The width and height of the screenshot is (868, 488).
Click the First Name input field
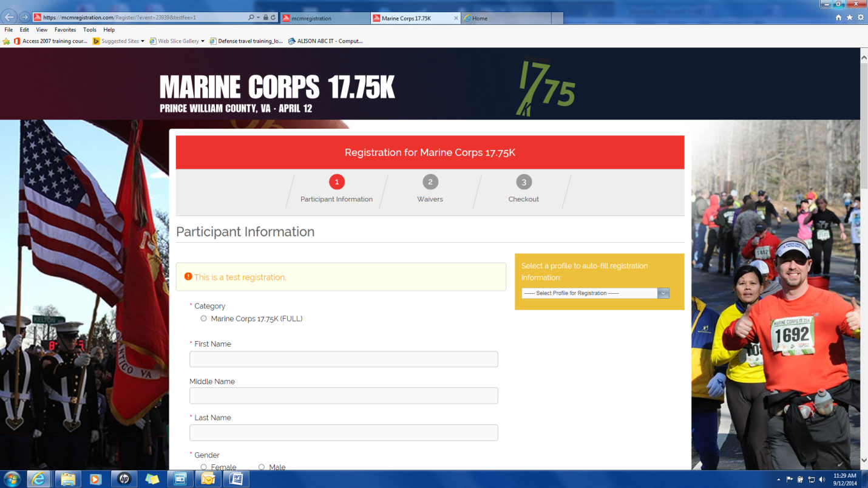pos(344,359)
